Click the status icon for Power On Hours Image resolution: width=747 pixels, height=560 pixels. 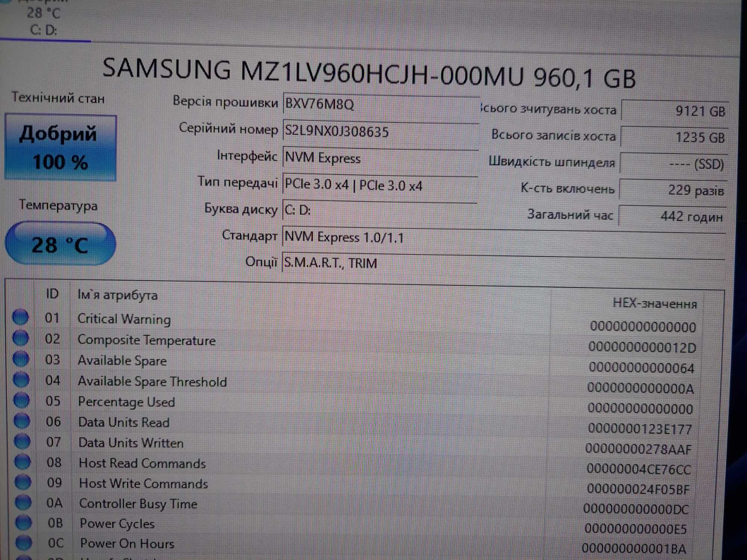click(x=24, y=542)
